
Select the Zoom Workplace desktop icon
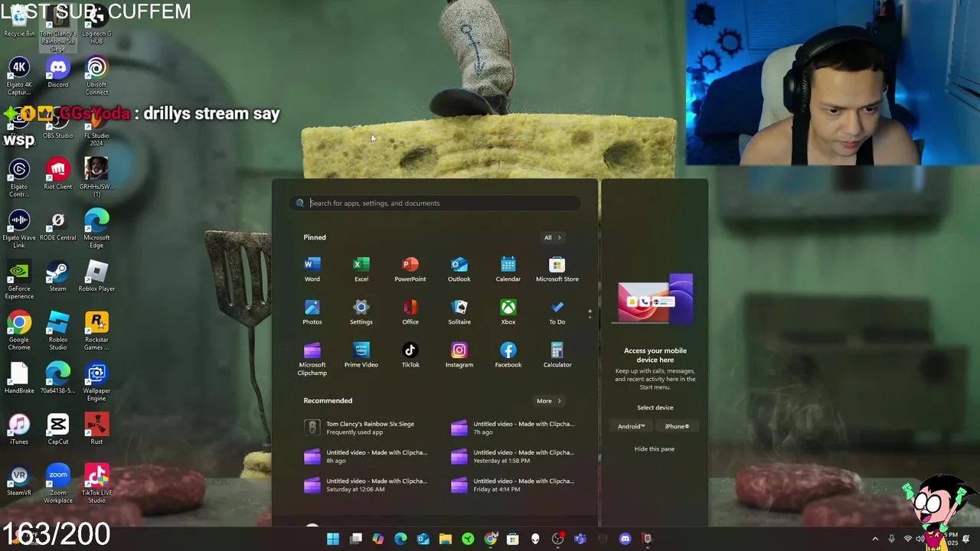pos(58,484)
